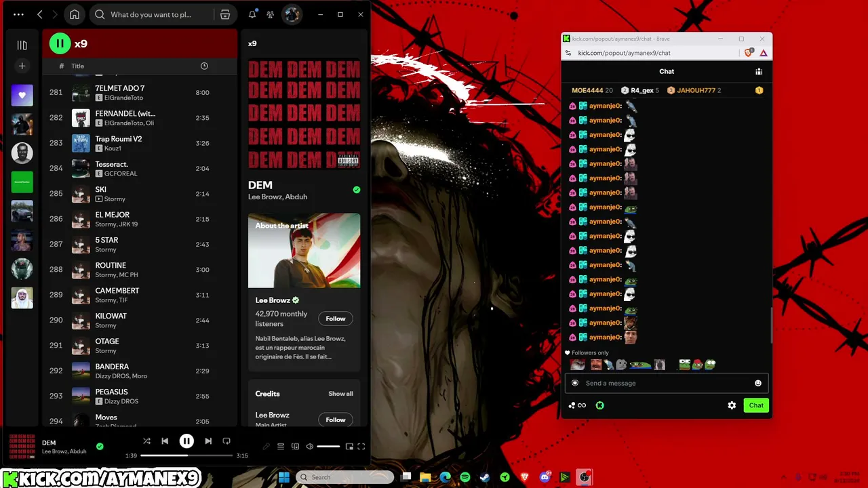Screen dimensions: 868x488
Task: Skip to the previous track
Action: (165, 441)
